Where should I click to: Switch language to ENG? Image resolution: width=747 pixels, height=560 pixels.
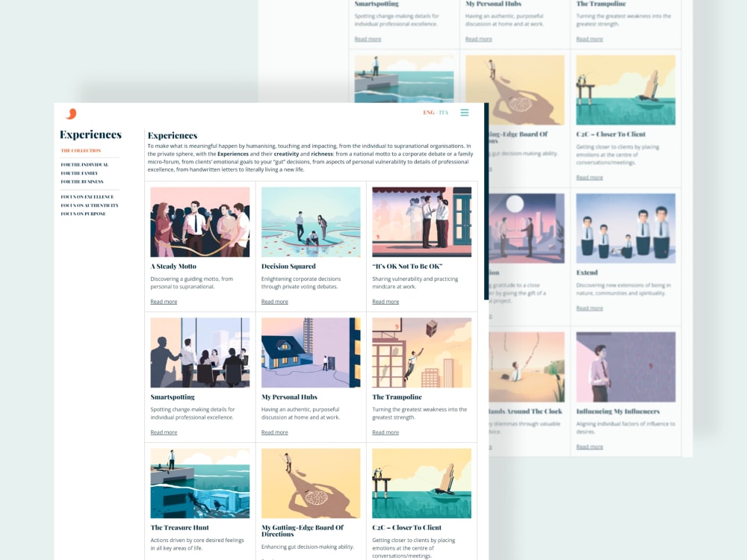[429, 113]
